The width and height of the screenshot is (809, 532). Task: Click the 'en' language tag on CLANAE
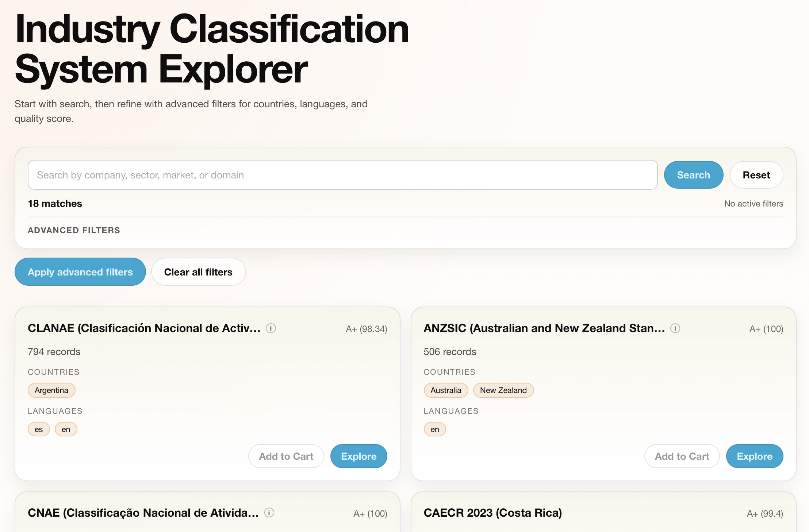(x=66, y=429)
